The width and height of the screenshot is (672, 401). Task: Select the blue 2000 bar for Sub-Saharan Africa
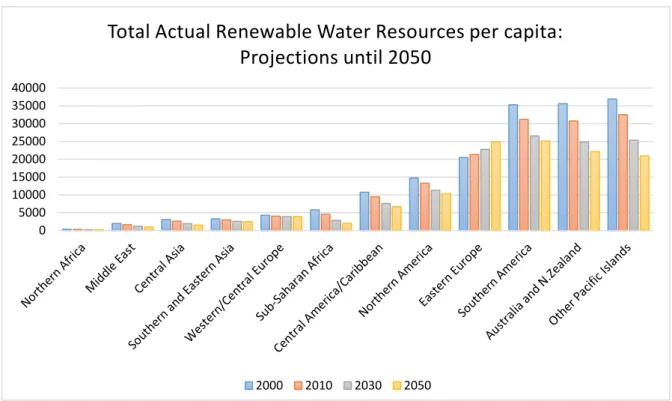(x=314, y=220)
